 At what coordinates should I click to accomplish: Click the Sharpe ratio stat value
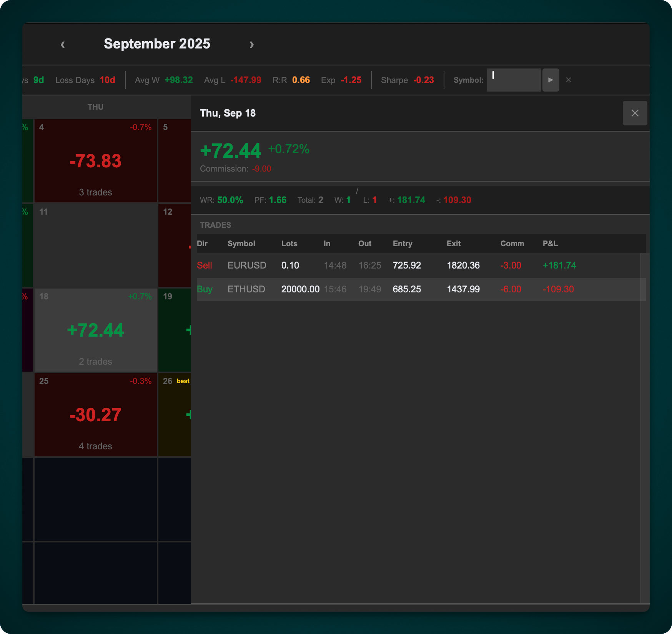tap(424, 80)
